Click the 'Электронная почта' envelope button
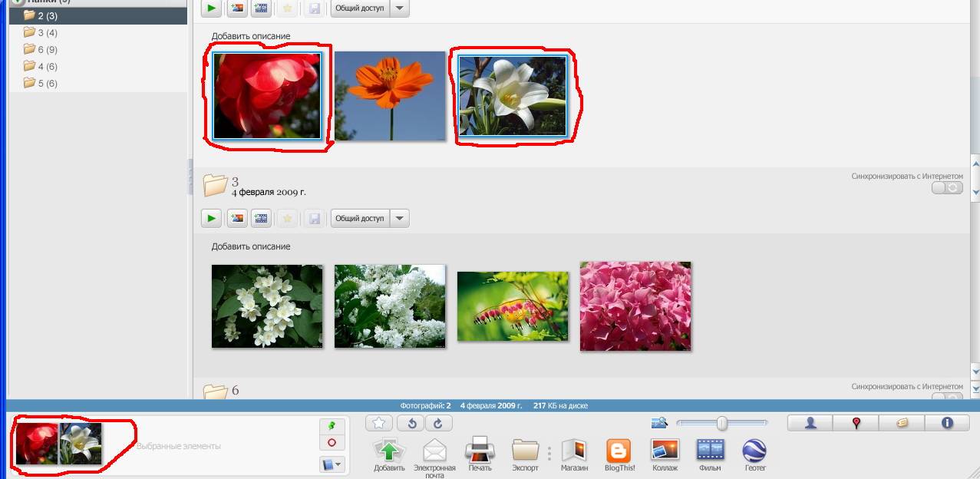Image resolution: width=980 pixels, height=479 pixels. pyautogui.click(x=434, y=458)
